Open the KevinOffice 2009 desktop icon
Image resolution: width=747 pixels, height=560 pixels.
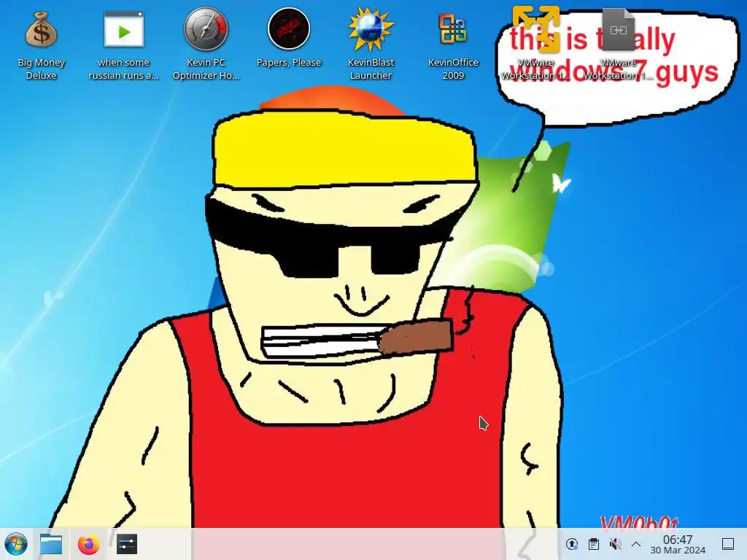pyautogui.click(x=452, y=45)
